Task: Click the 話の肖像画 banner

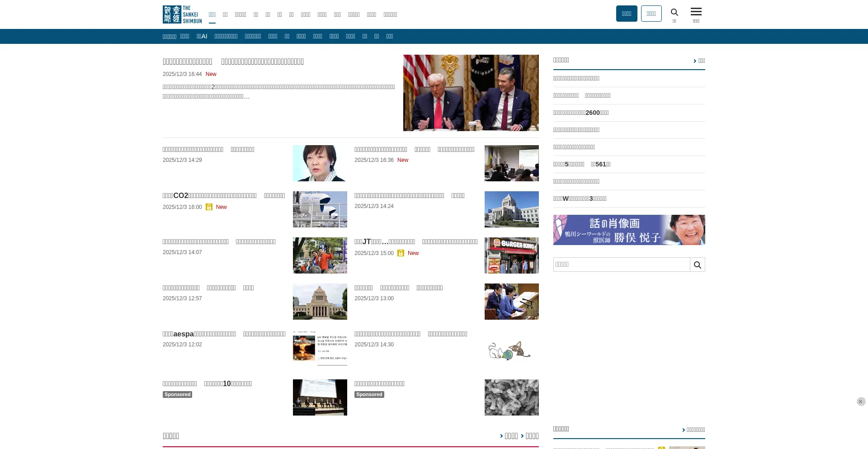Action: pyautogui.click(x=629, y=230)
